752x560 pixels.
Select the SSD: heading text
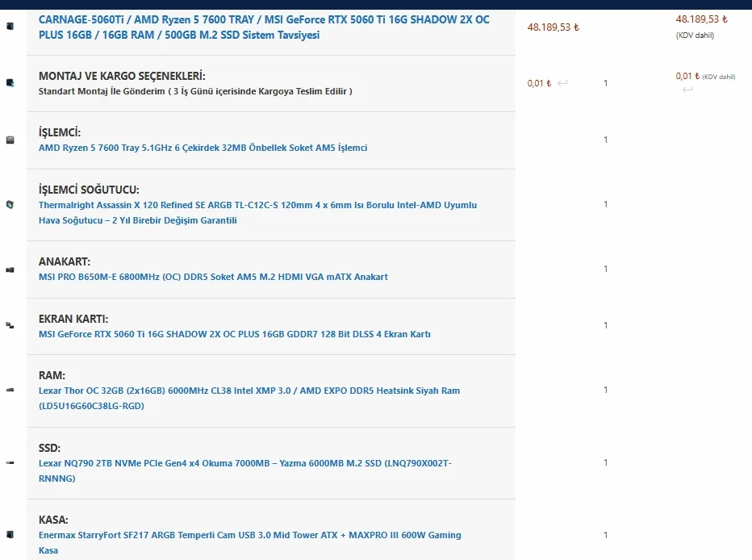tap(49, 448)
